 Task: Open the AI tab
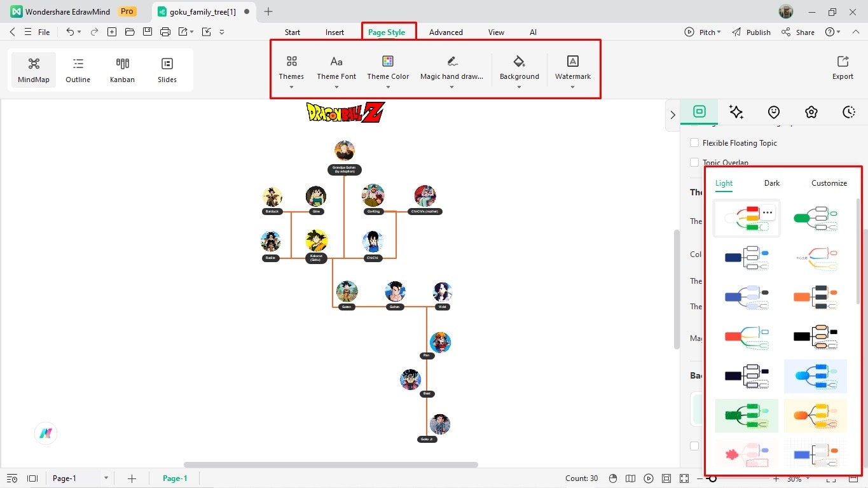tap(533, 32)
